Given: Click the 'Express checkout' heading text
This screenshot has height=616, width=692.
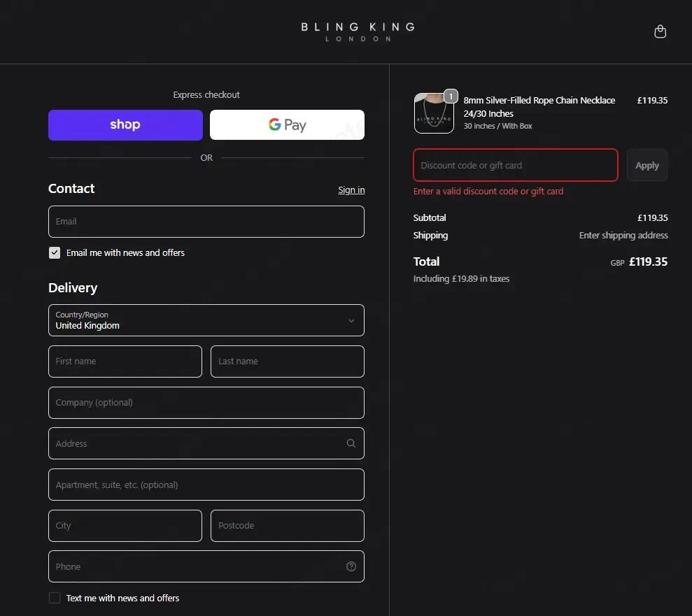Looking at the screenshot, I should 206,95.
